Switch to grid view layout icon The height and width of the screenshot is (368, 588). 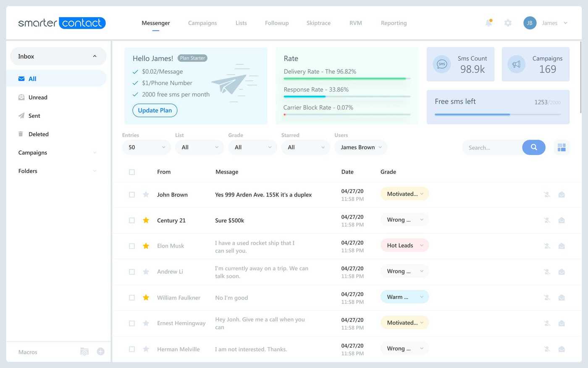click(562, 147)
